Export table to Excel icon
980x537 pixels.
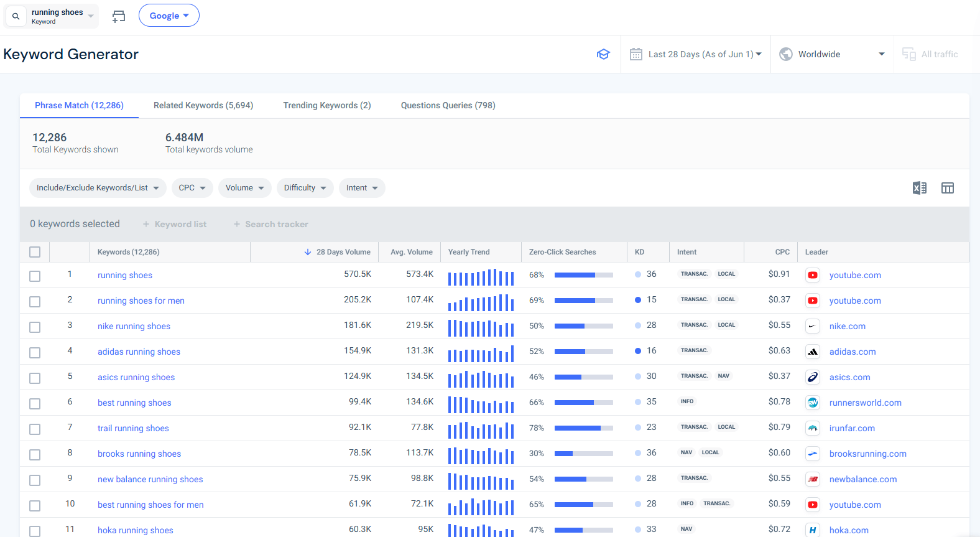click(x=920, y=188)
